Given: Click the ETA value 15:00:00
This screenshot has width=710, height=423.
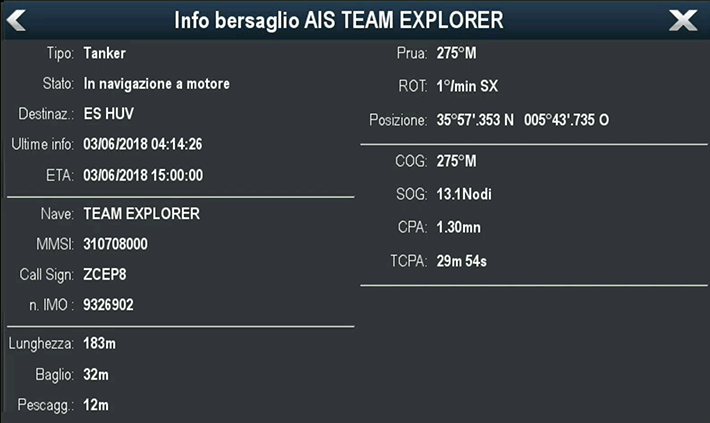Looking at the screenshot, I should 143,175.
